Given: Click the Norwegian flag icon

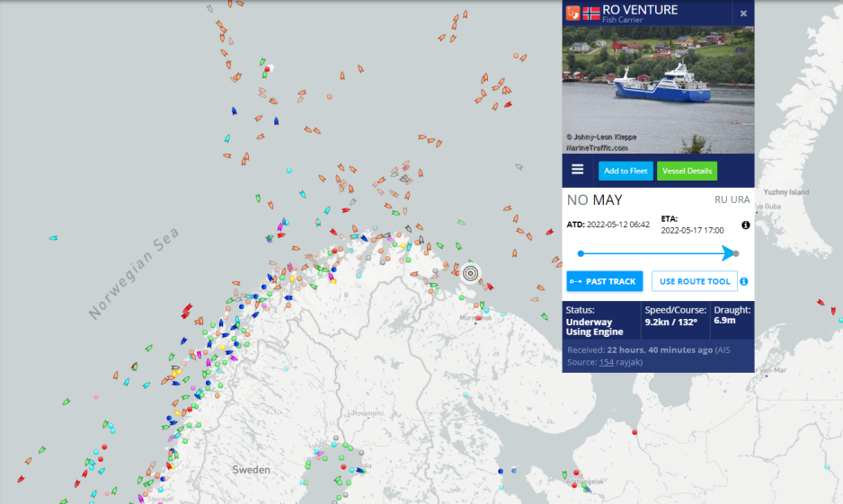Looking at the screenshot, I should pos(591,13).
